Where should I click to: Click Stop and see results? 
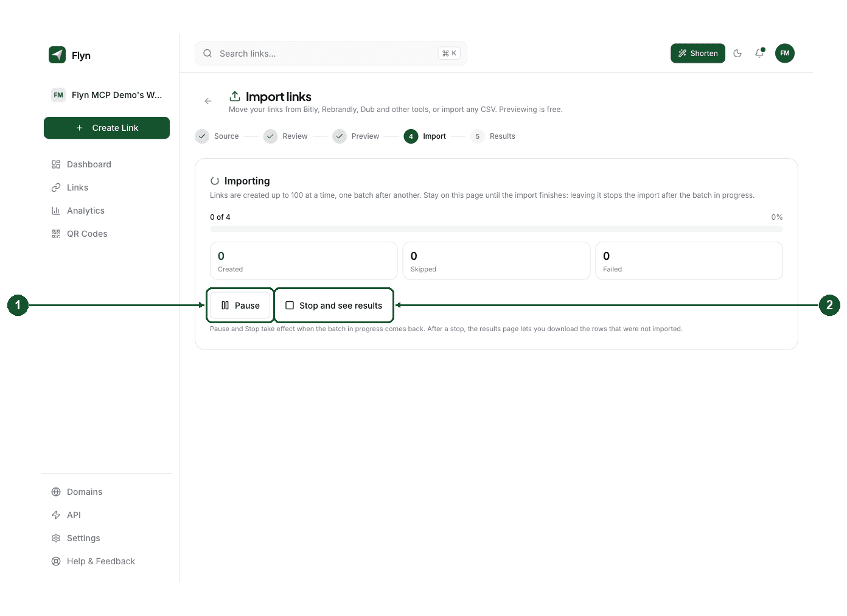(x=334, y=306)
